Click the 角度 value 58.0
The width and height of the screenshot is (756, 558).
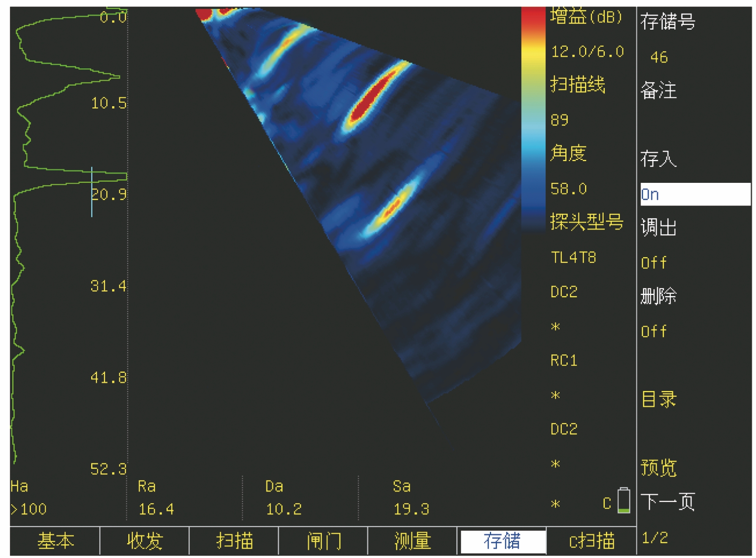click(568, 189)
